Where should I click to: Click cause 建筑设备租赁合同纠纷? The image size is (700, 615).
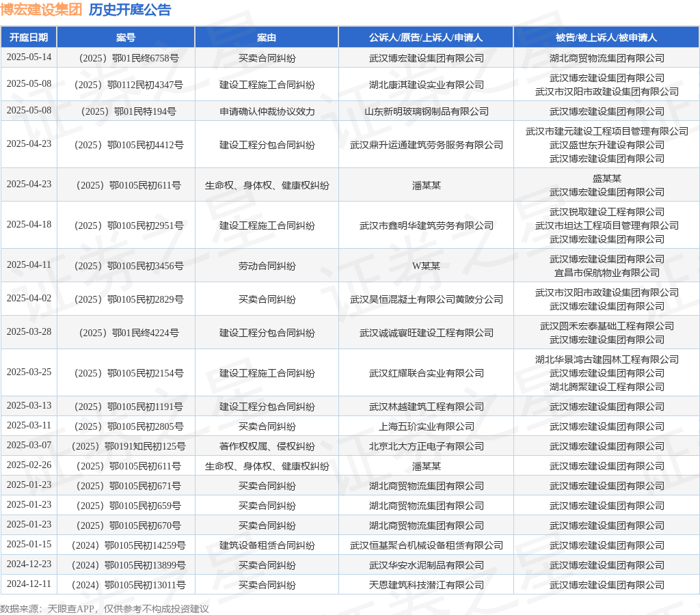[267, 545]
